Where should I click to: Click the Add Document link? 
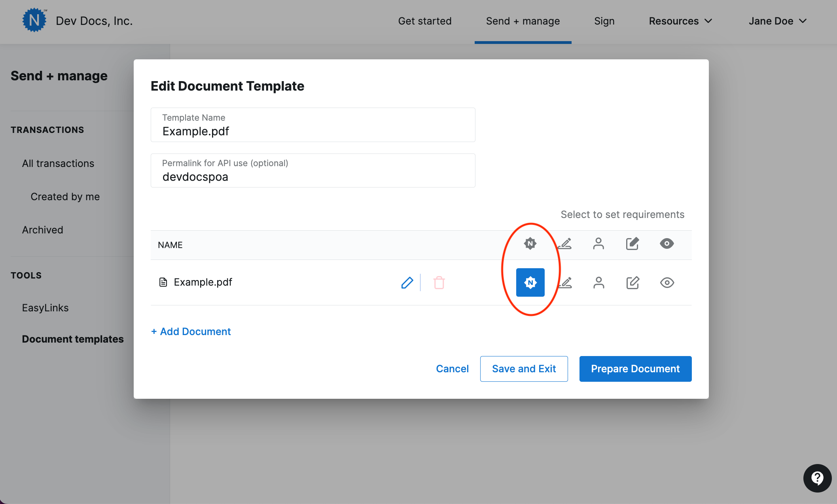tap(191, 332)
